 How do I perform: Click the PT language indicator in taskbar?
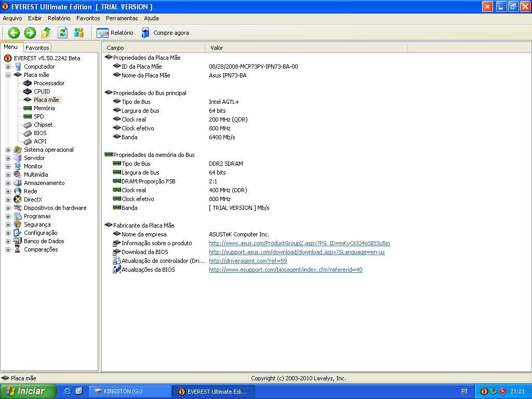(x=464, y=392)
